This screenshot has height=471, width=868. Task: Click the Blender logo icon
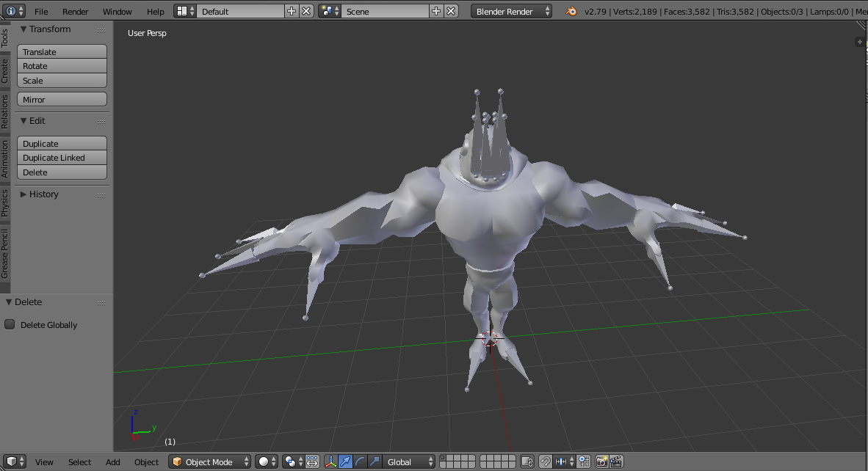(571, 12)
